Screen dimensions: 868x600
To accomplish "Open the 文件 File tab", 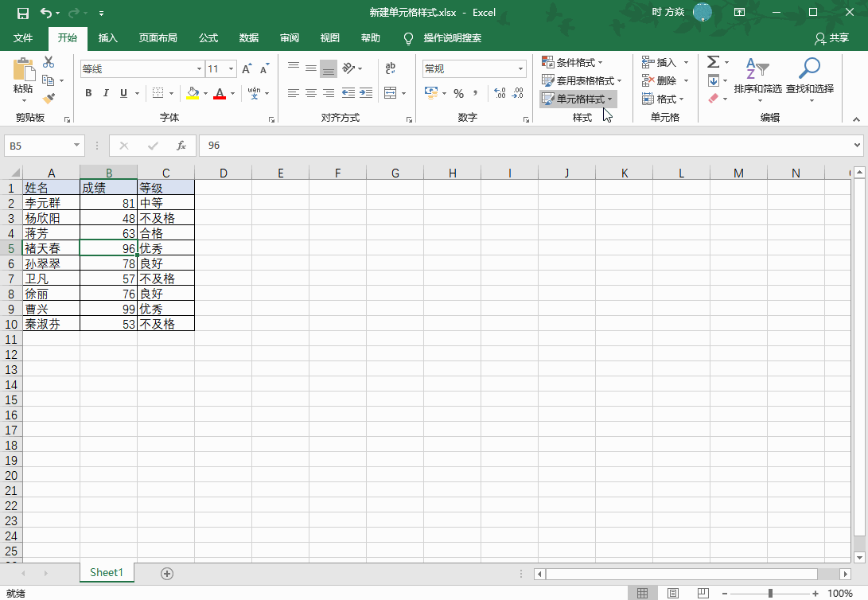I will [23, 37].
